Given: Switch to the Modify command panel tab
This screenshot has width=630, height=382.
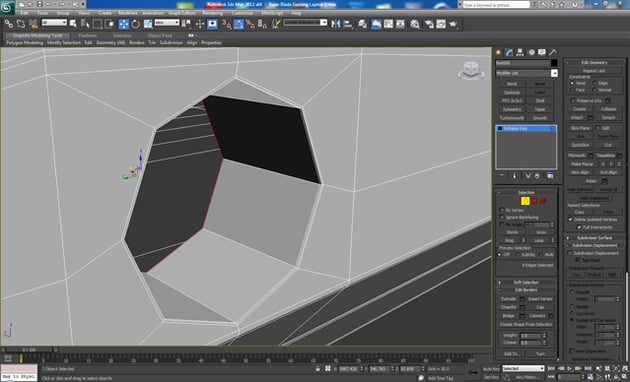Looking at the screenshot, I should (x=509, y=52).
